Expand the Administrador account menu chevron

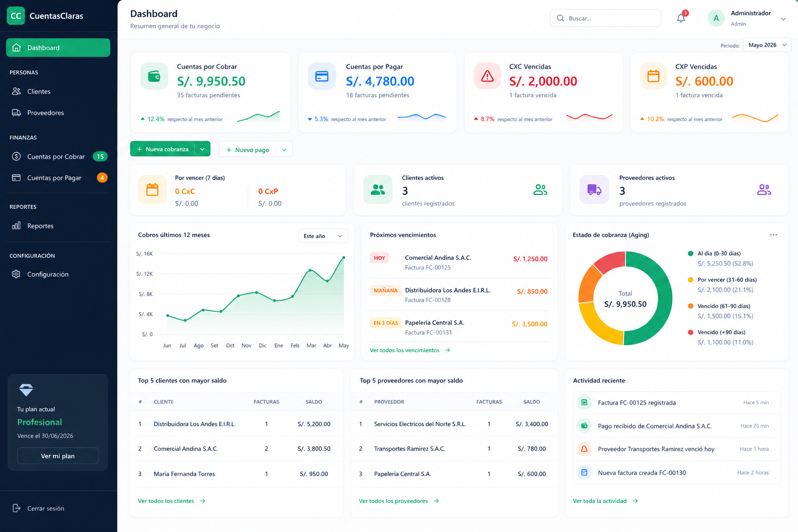[x=783, y=19]
